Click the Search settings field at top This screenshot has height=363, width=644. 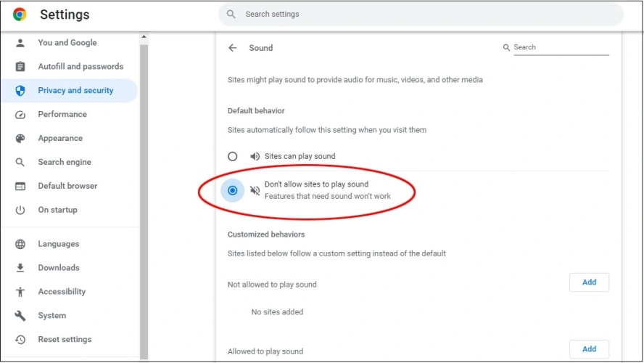point(421,15)
